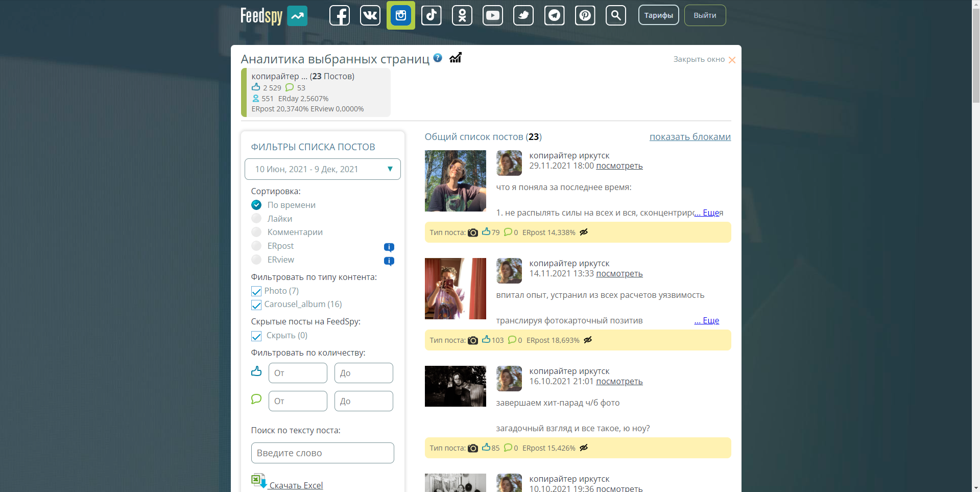Hide the 29.11.2021 post with eye icon
Screen dimensions: 980x492
[584, 232]
